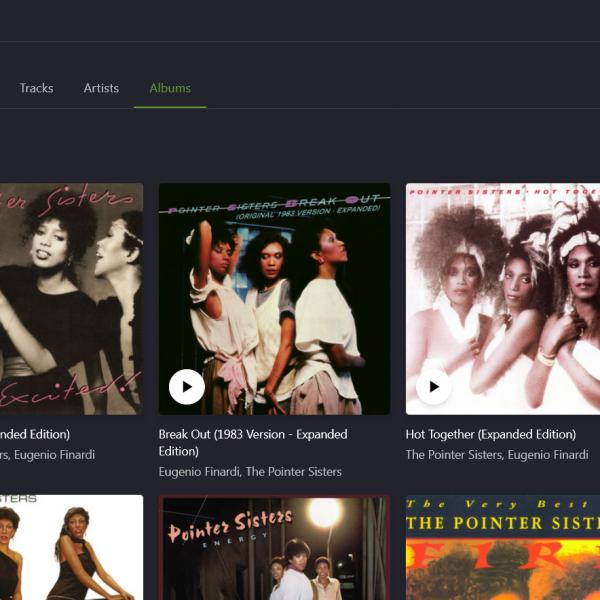
Task: Switch to the Artists tab
Action: click(101, 88)
